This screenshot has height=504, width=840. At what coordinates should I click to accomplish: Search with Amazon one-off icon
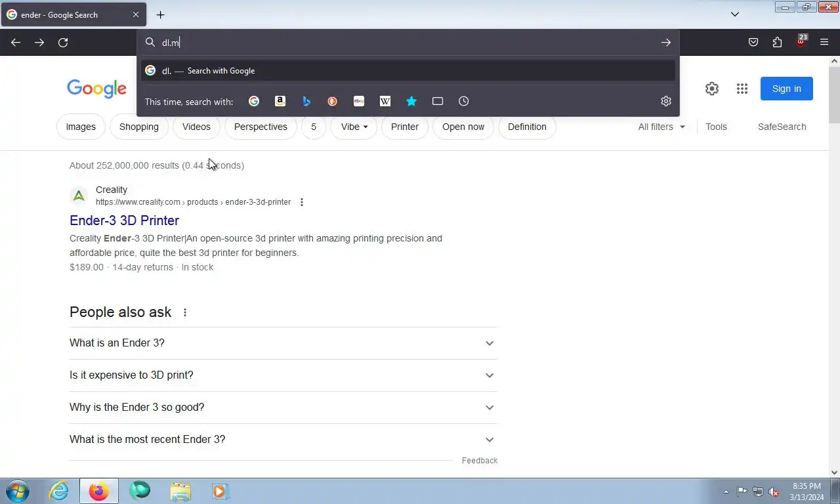280,101
